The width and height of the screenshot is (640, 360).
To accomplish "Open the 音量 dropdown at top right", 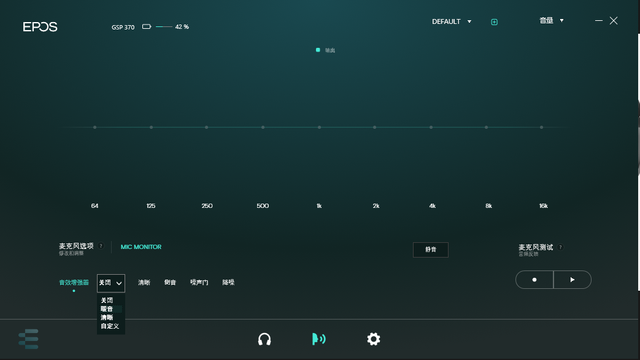I will click(x=551, y=20).
